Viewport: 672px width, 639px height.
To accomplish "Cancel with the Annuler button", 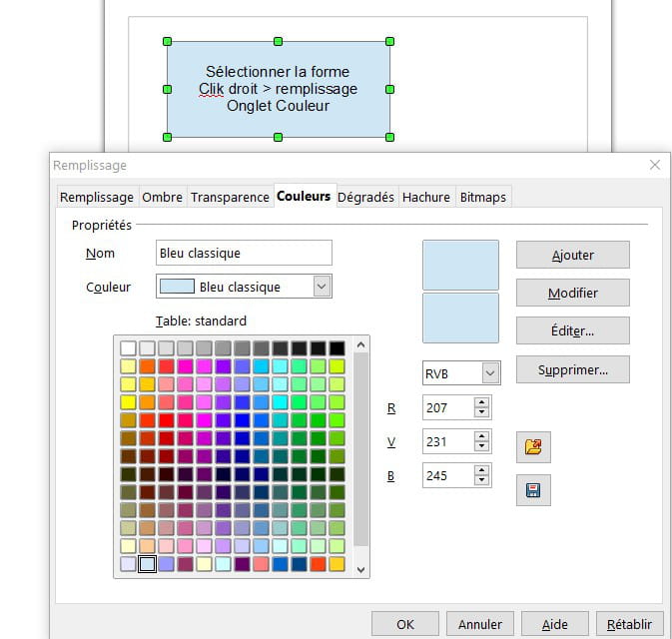I will 480,624.
